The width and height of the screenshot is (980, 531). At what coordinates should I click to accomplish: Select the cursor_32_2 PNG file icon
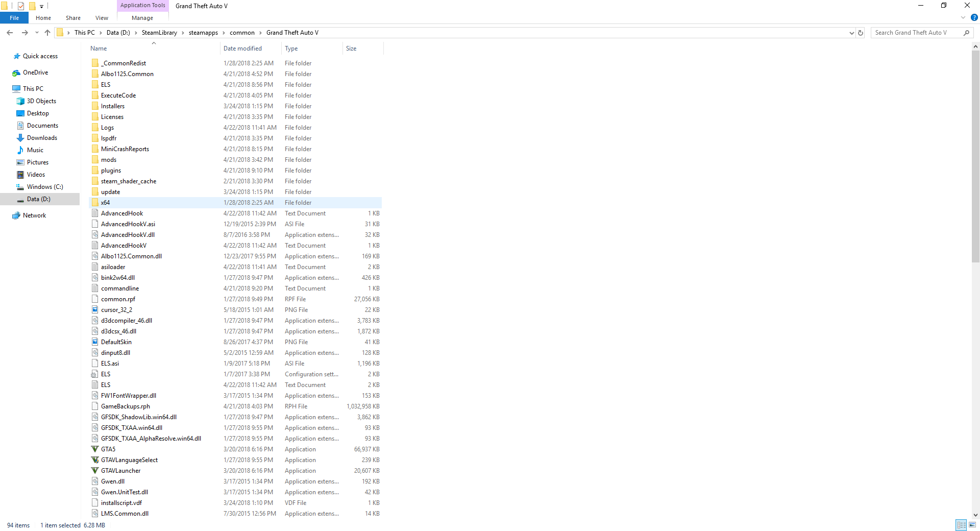point(95,310)
